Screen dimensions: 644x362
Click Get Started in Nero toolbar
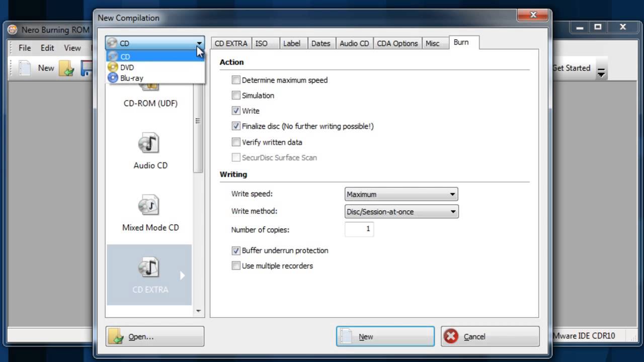(x=571, y=68)
